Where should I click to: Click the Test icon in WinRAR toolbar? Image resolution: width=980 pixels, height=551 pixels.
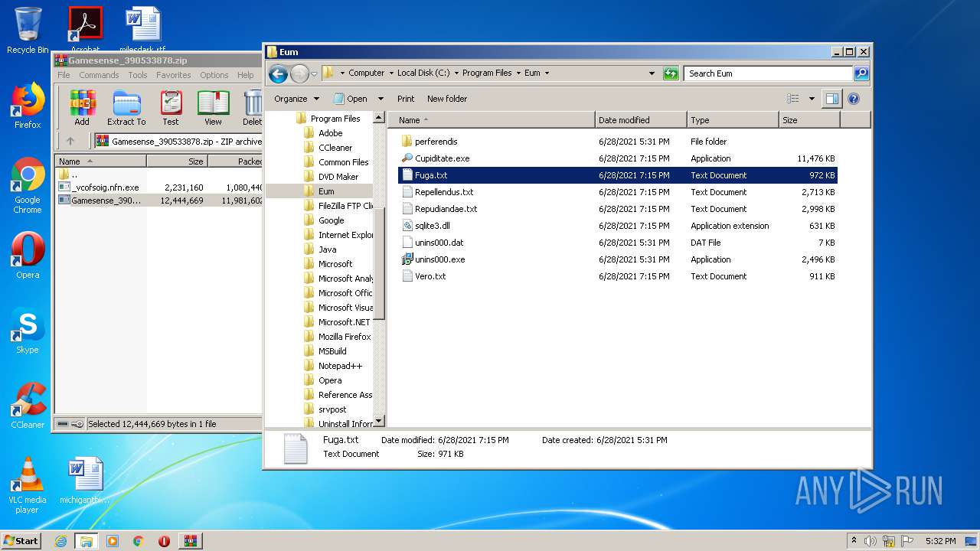click(171, 108)
